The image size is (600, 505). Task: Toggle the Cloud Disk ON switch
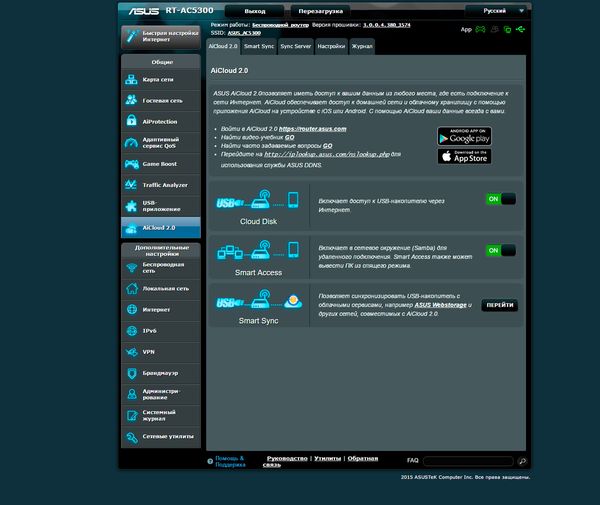500,199
